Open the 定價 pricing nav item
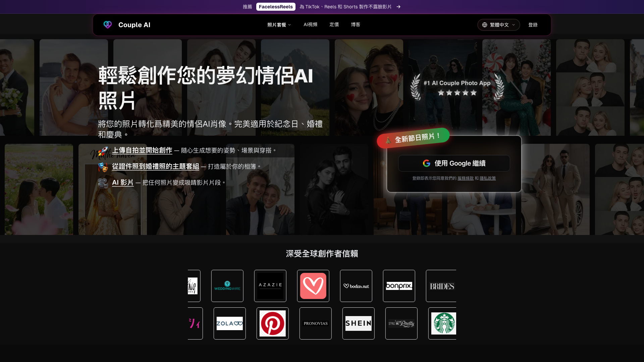 tap(334, 24)
